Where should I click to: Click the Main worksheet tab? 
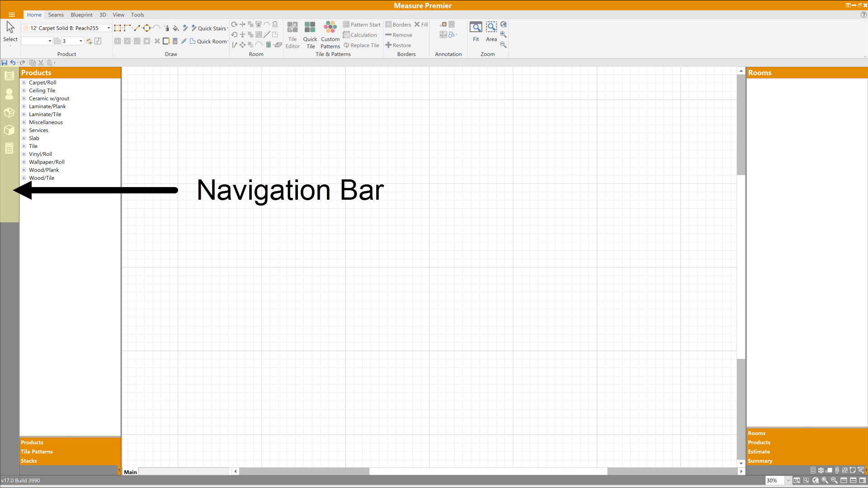(x=130, y=472)
